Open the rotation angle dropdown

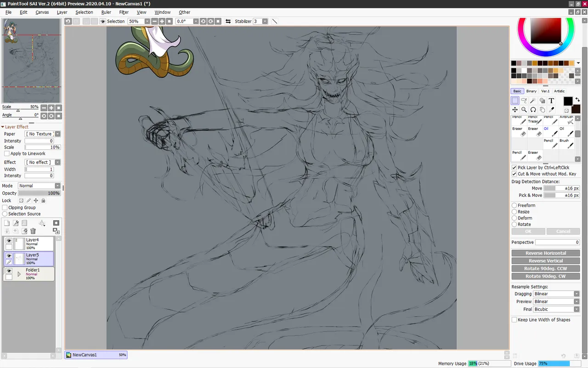coord(196,21)
